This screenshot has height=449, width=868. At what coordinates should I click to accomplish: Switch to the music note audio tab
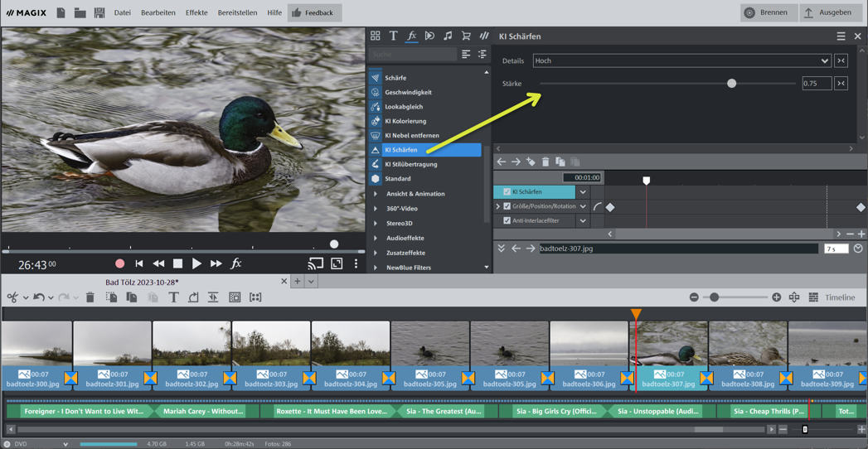point(448,36)
